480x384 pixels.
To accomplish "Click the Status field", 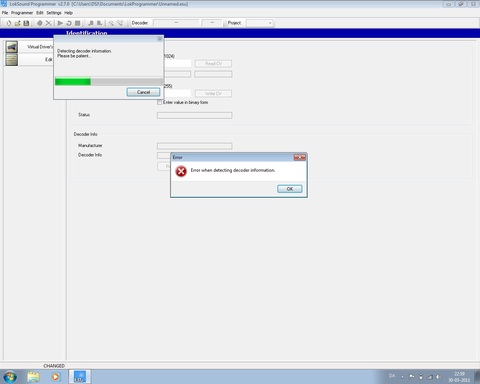I will (195, 115).
